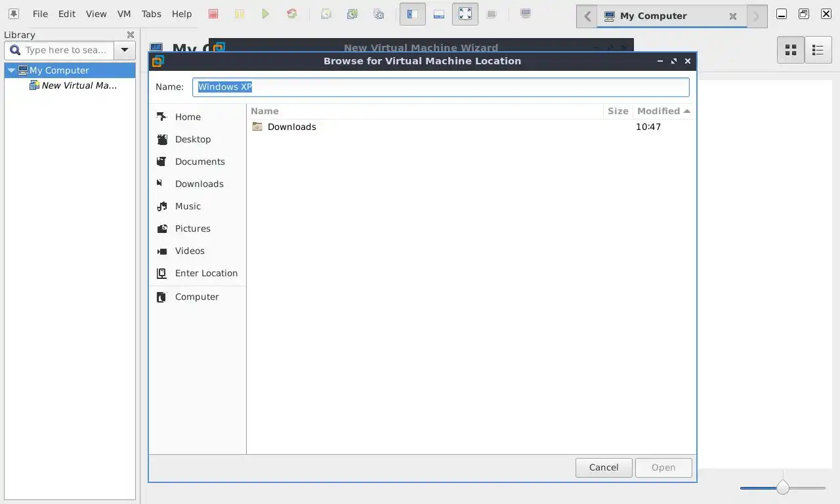Click the restart guest toolbar icon
840x504 pixels.
click(292, 14)
